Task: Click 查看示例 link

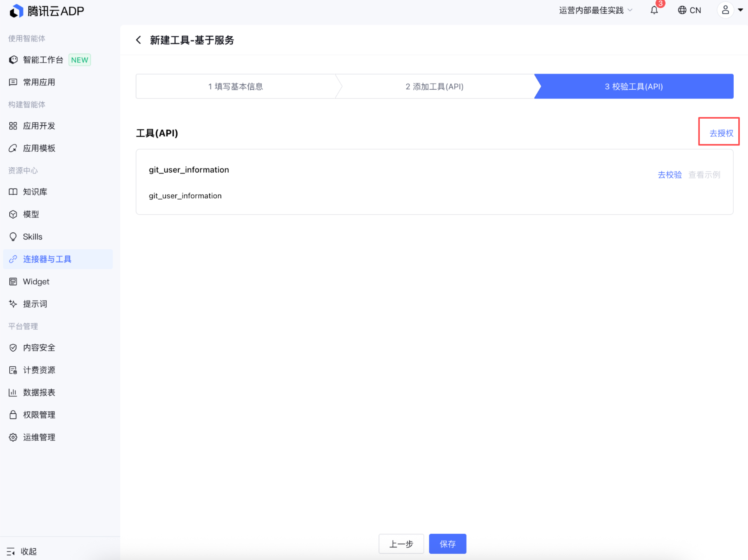Action: pos(704,174)
